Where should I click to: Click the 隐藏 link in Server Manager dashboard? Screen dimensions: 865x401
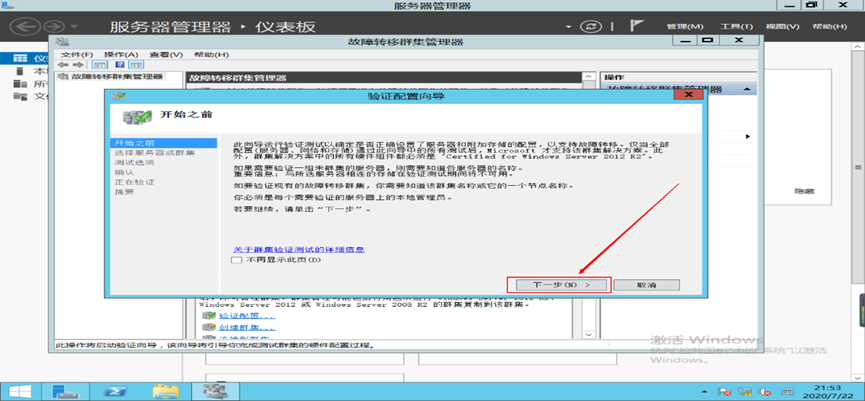(804, 191)
